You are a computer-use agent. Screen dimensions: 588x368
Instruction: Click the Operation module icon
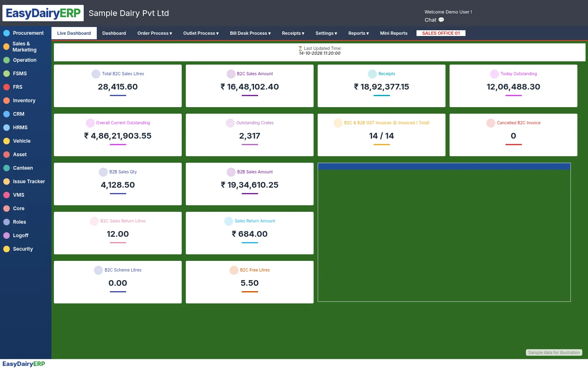click(x=7, y=60)
